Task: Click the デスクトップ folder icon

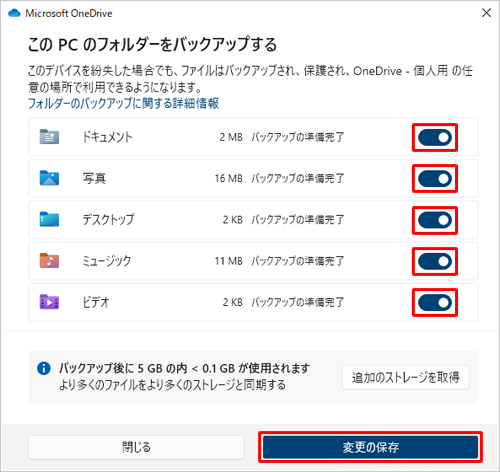Action: (49, 219)
